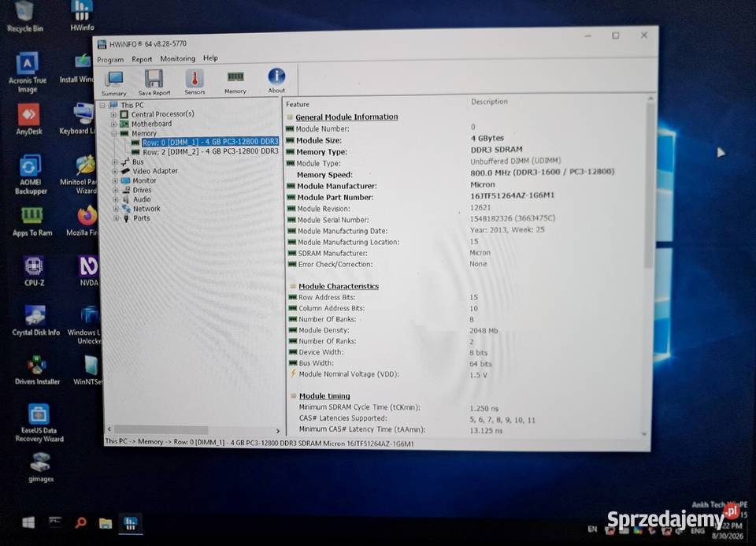
Task: Collapse the Memory tree node
Action: pos(114,134)
